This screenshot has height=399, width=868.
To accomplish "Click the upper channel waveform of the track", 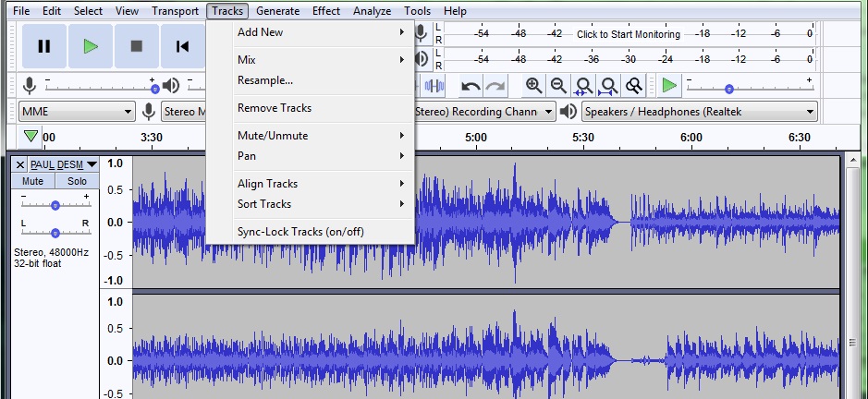I will coord(486,222).
